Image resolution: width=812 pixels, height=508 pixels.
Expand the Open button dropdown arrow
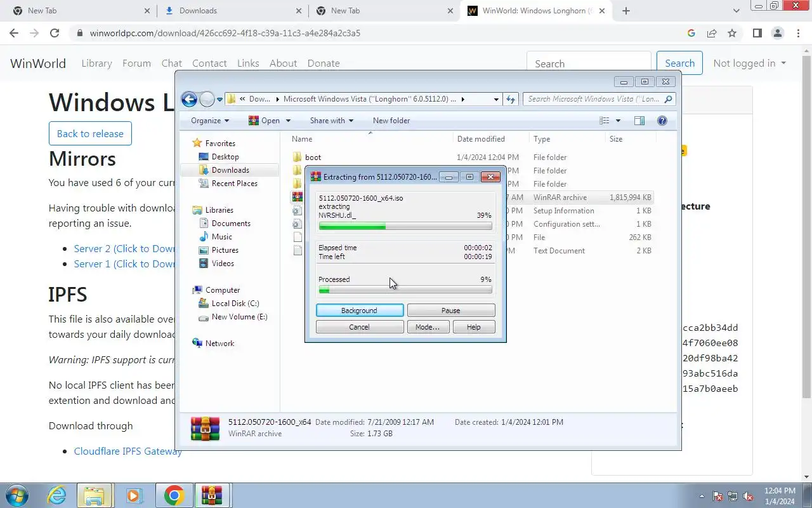click(288, 121)
